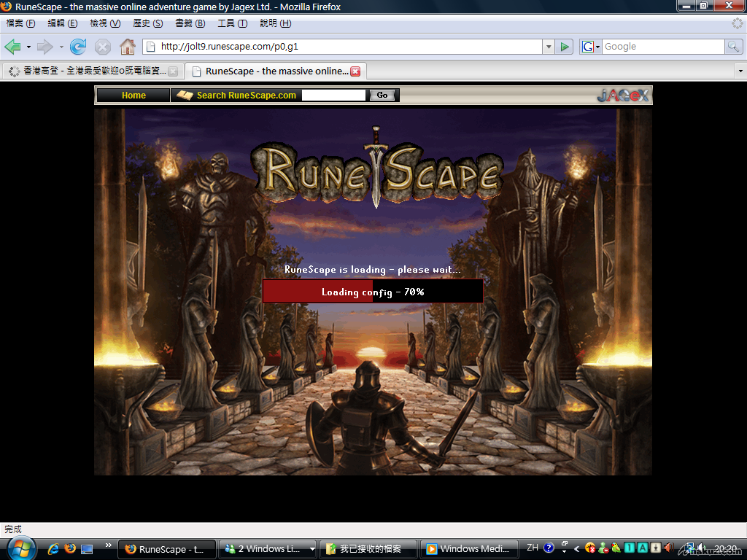Click the Firefox activity throbber

tap(738, 23)
